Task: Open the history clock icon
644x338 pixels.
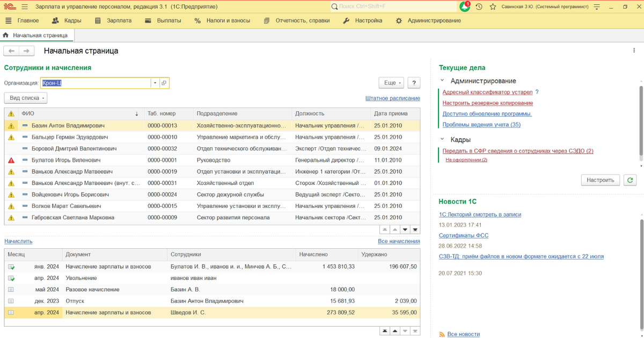Action: (x=479, y=6)
